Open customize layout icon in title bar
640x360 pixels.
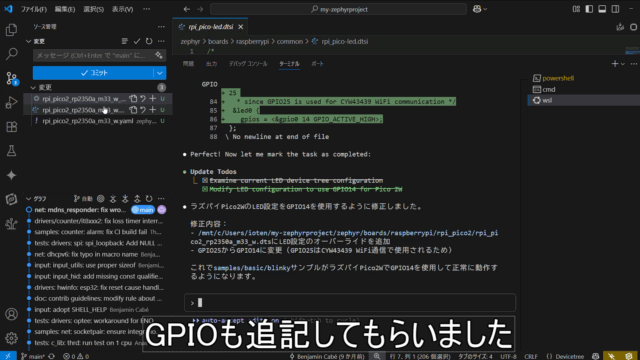pos(576,9)
